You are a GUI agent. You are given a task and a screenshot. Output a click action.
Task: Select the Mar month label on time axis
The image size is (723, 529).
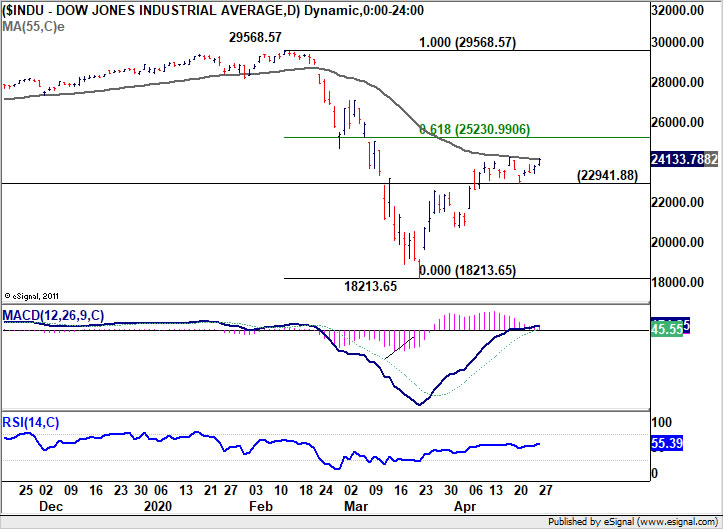(x=356, y=506)
